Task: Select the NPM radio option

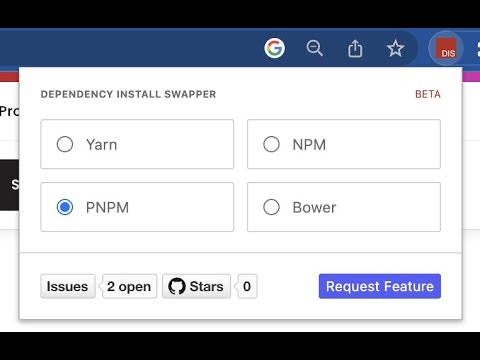Action: (271, 144)
